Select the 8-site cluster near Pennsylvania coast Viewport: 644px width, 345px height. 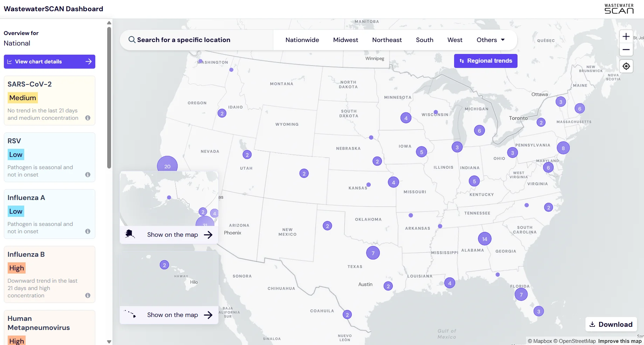[563, 148]
